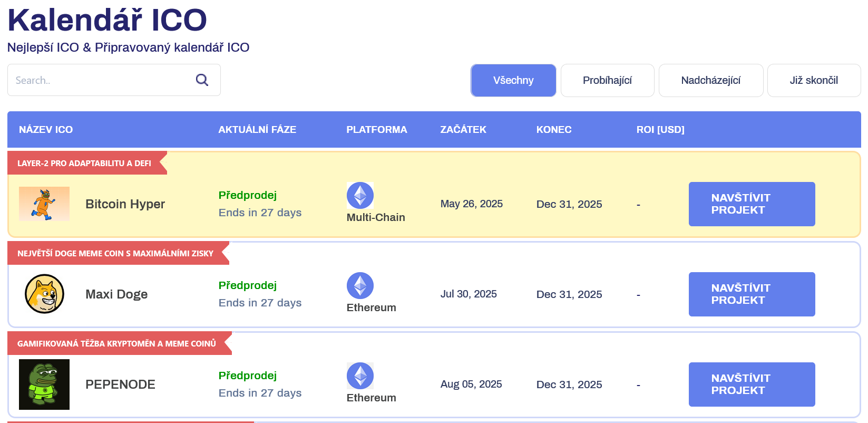Open the Nadcházející tab

pos(710,80)
